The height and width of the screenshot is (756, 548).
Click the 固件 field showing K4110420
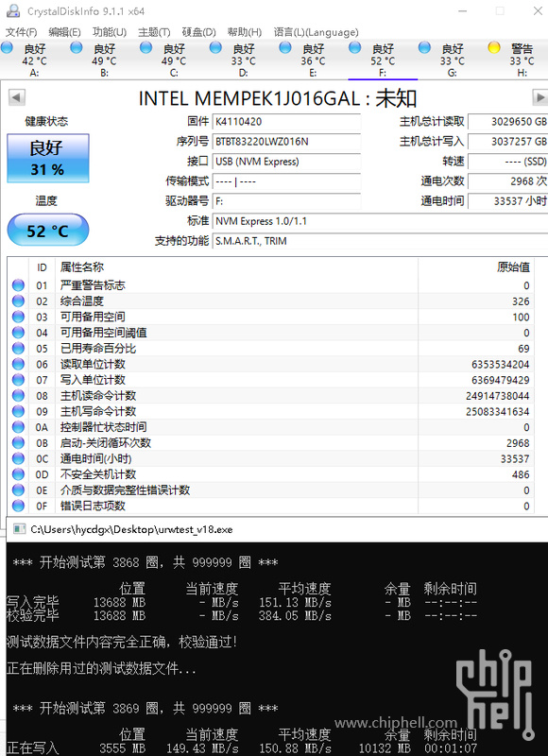tap(286, 122)
